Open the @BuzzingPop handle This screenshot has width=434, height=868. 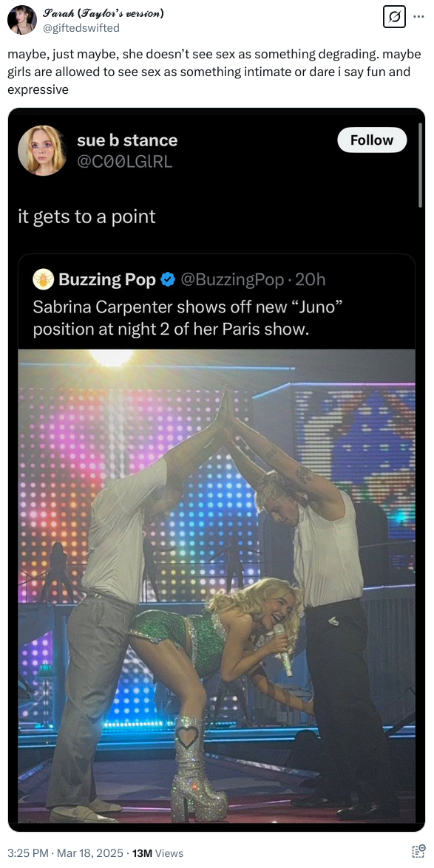(232, 280)
